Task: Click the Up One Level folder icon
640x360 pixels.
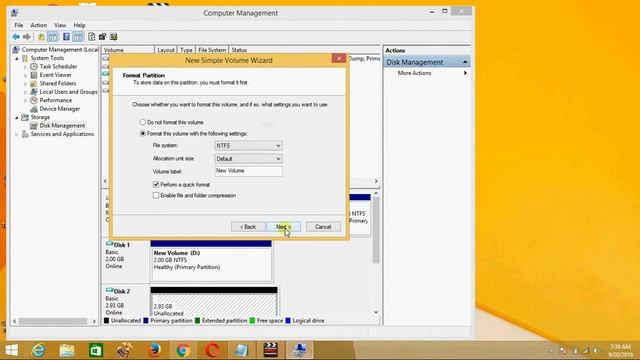Action: [41, 37]
